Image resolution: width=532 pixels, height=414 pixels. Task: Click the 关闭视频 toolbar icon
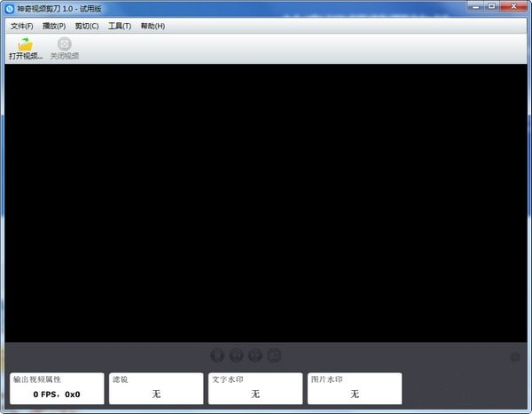coord(64,44)
